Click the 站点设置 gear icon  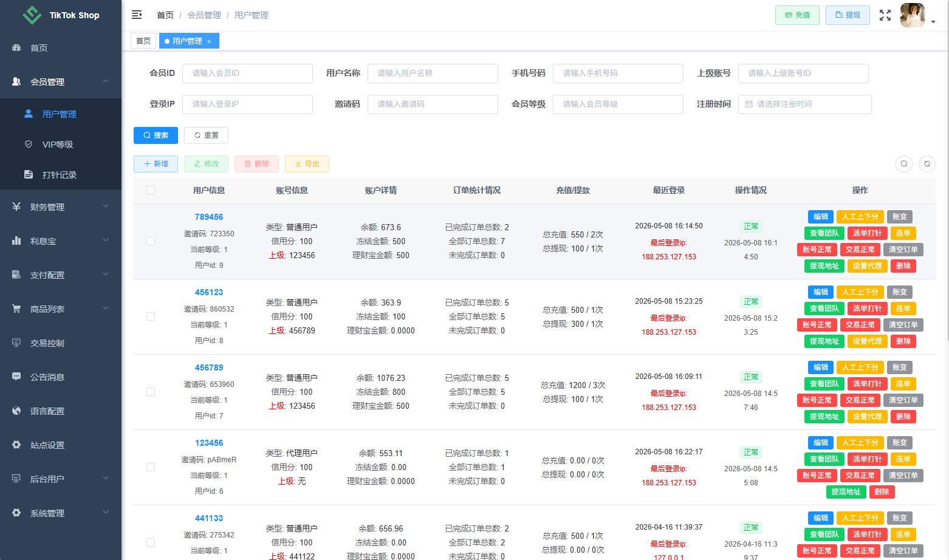tap(16, 445)
